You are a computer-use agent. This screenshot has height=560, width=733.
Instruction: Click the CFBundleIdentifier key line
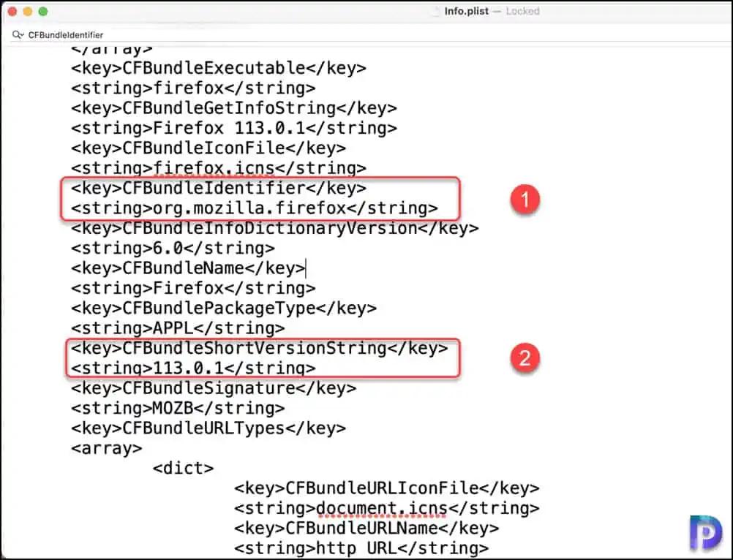coord(218,188)
